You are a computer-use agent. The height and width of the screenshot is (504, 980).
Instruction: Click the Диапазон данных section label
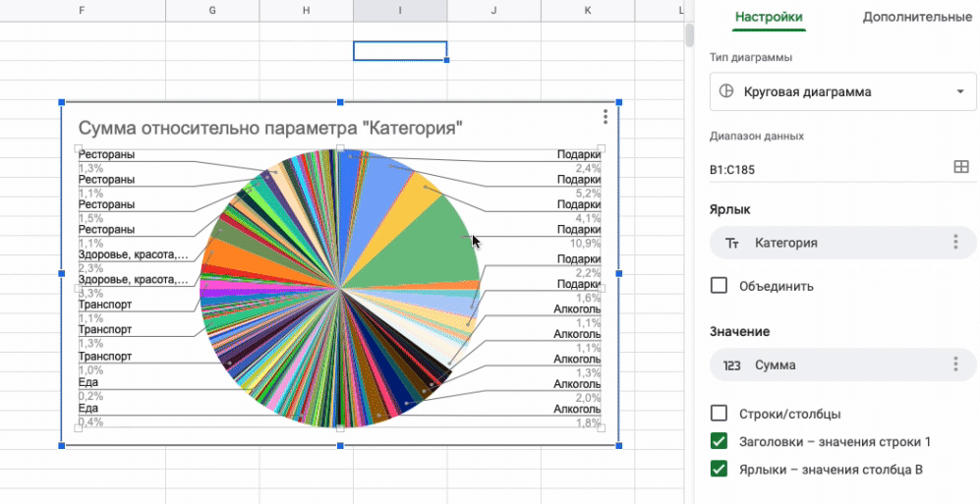point(756,137)
